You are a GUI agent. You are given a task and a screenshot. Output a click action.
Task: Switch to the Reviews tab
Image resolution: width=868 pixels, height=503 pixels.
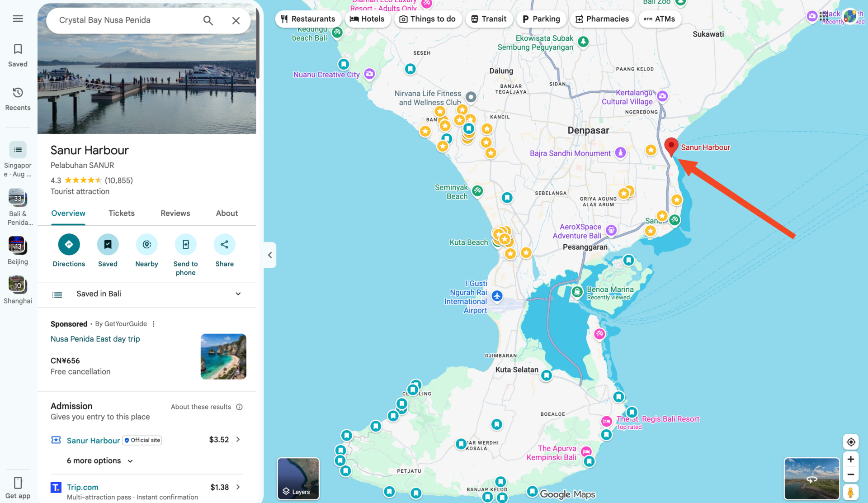(175, 213)
